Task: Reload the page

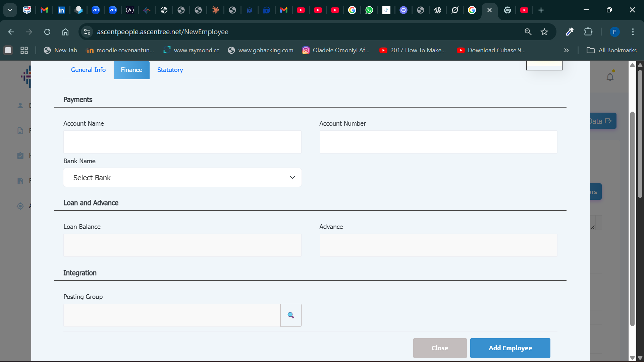Action: click(x=47, y=32)
